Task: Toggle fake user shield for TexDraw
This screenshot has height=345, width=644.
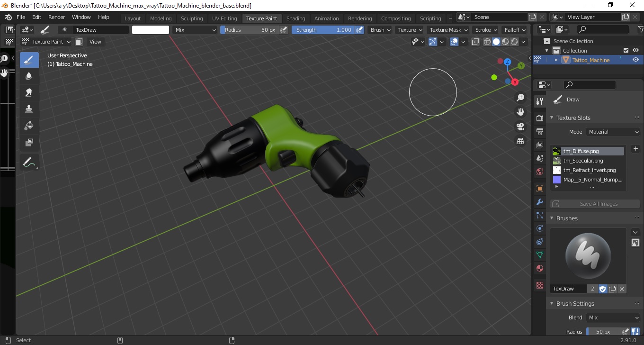Action: (603, 289)
